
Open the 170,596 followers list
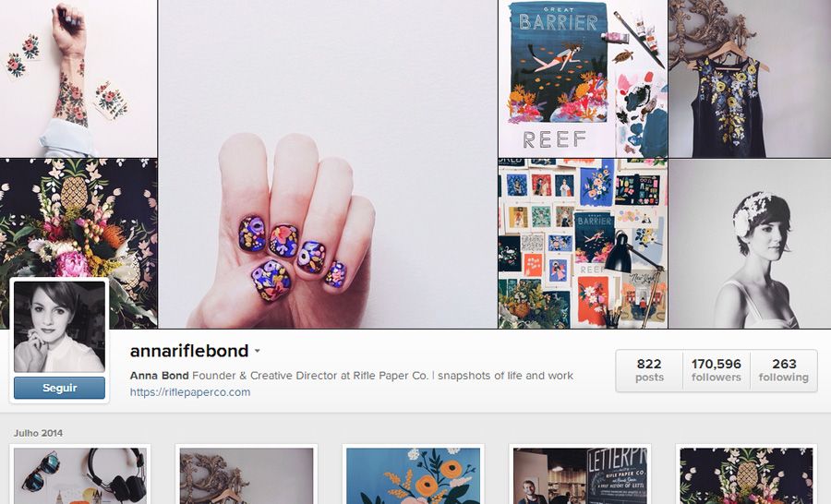click(x=716, y=370)
